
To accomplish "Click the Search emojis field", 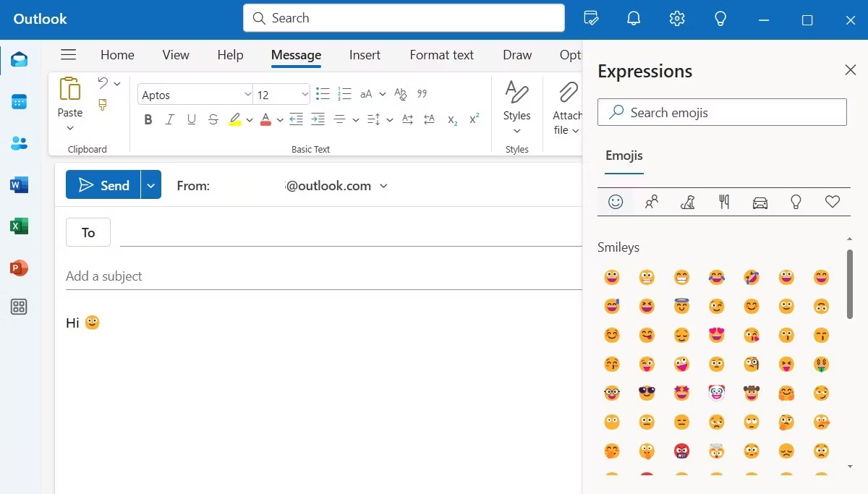I will click(x=722, y=113).
